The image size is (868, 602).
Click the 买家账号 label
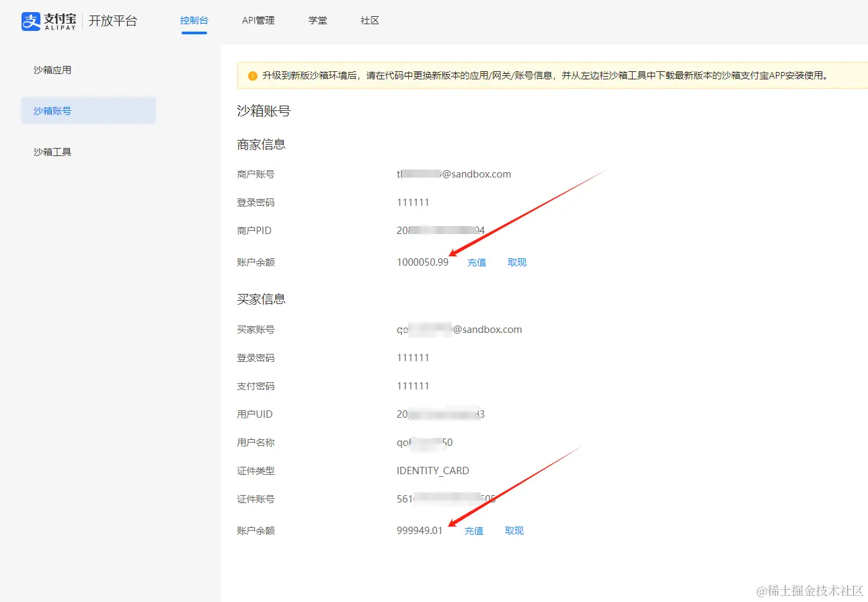click(255, 330)
